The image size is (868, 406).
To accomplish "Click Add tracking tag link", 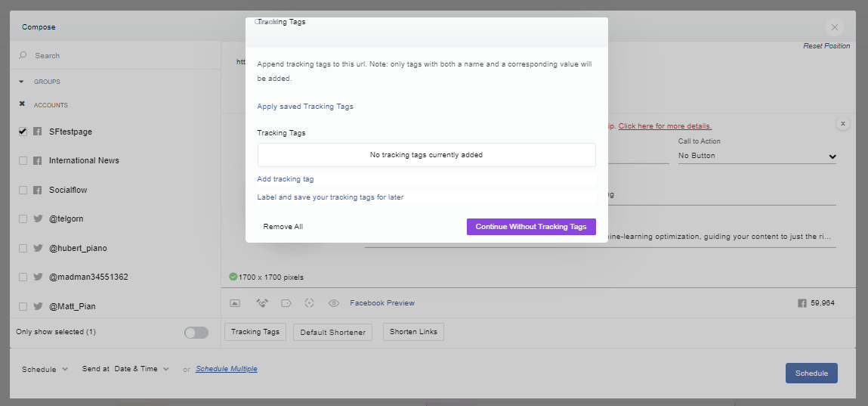I will click(285, 179).
